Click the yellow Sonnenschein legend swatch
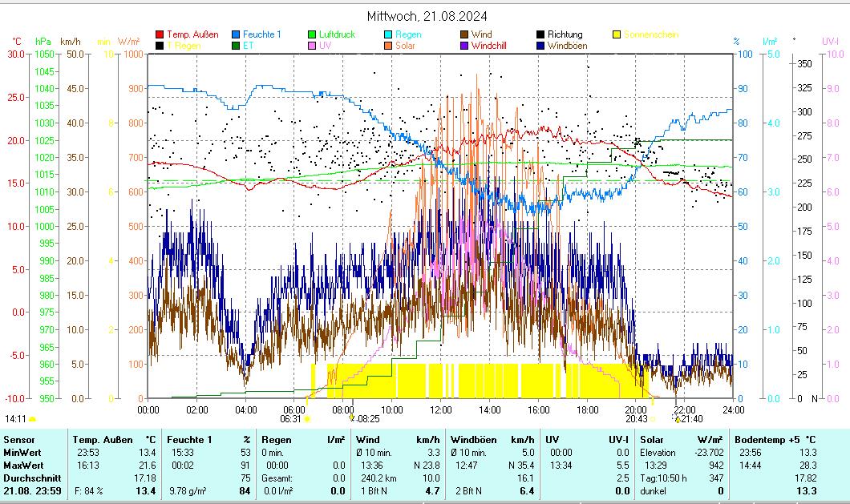850x504 pixels. [x=617, y=34]
